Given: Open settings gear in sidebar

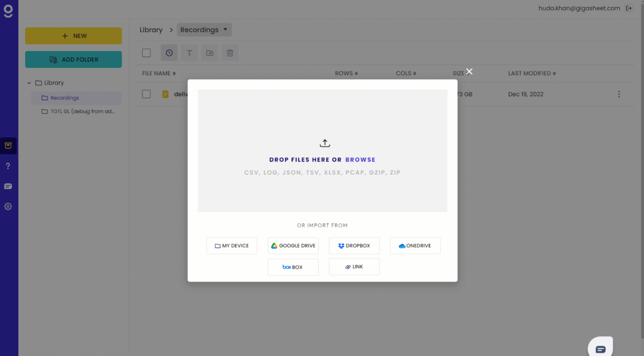Looking at the screenshot, I should click(8, 207).
